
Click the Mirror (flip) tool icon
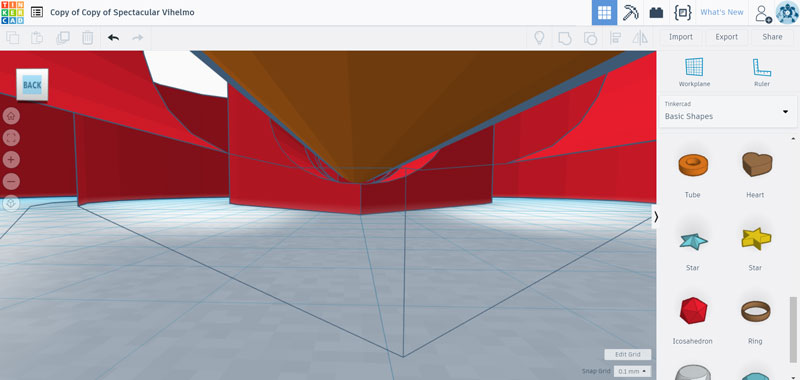640,38
